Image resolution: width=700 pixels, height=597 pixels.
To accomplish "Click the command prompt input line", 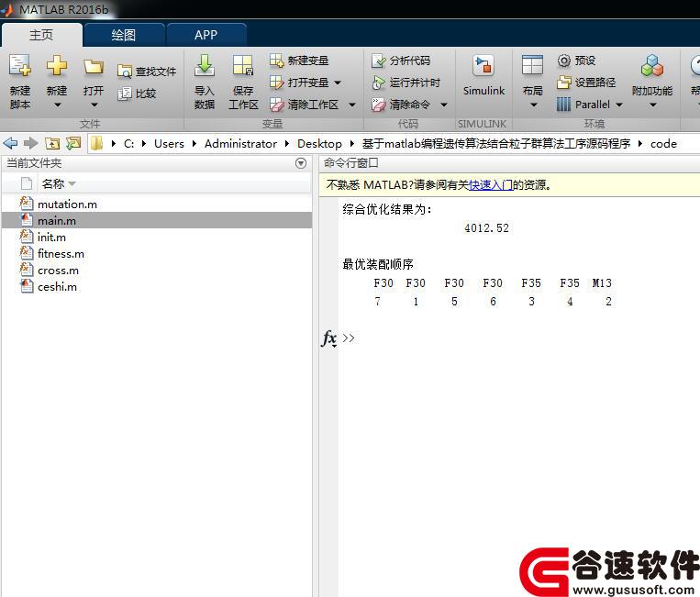I will 520,337.
